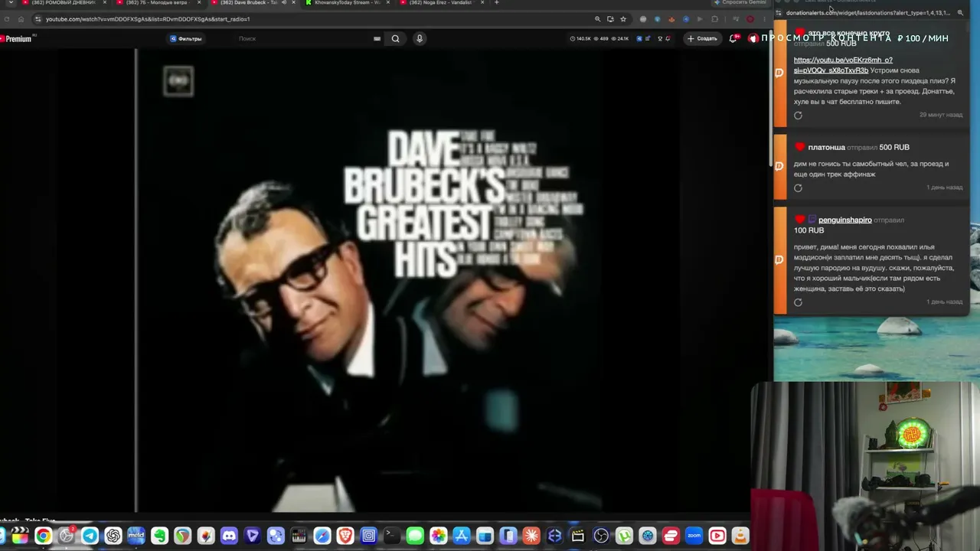Click the Спросить Gemini button
The width and height of the screenshot is (980, 551).
[x=739, y=3]
